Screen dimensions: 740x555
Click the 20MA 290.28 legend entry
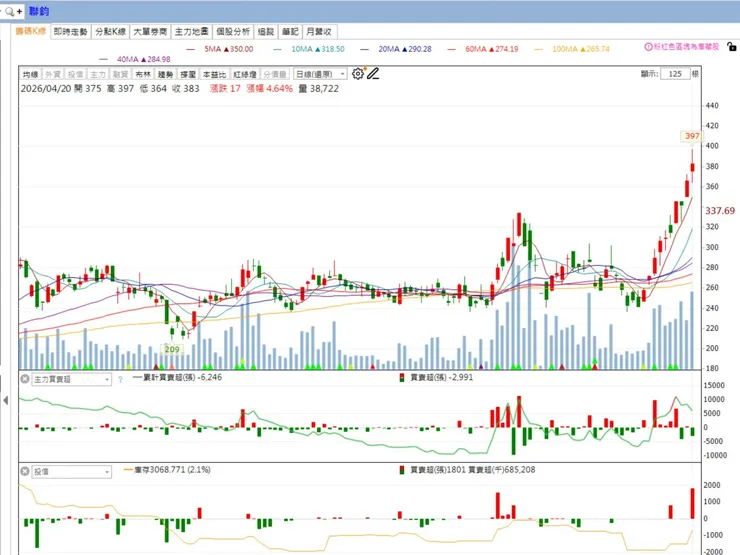pos(396,49)
